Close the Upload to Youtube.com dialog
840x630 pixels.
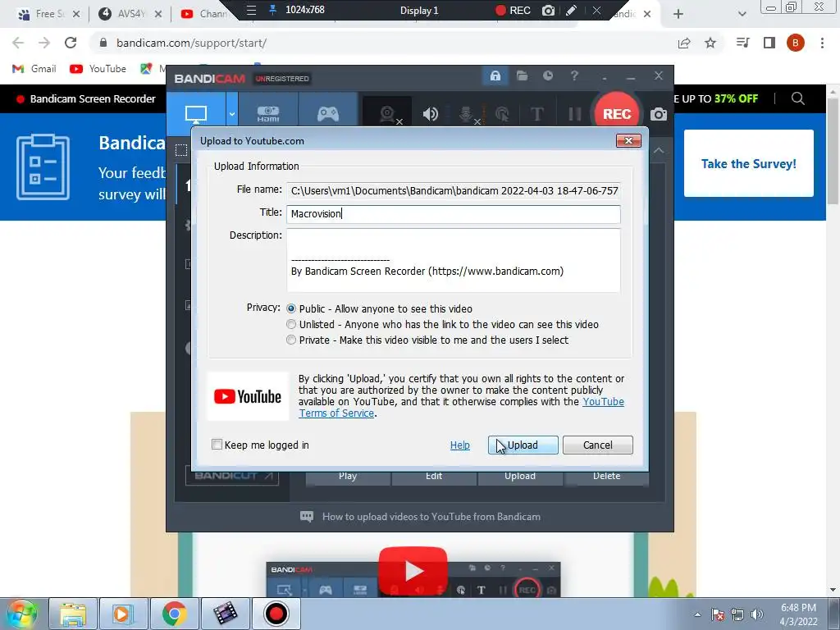pos(628,140)
